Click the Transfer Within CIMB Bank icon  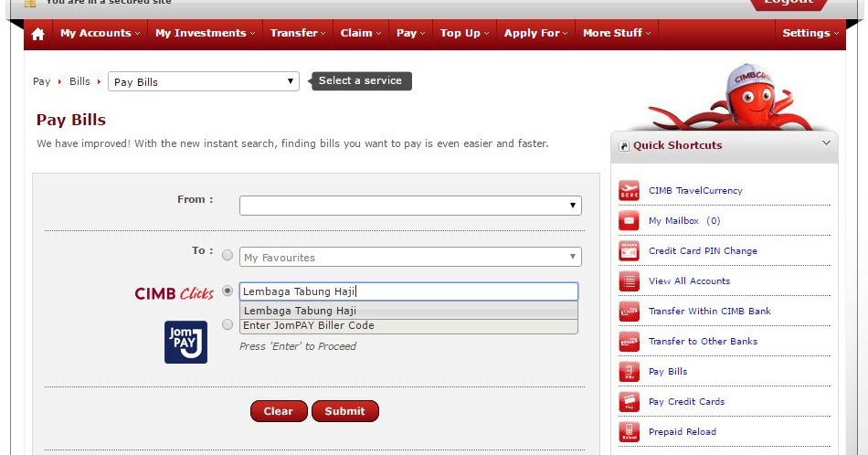point(629,311)
